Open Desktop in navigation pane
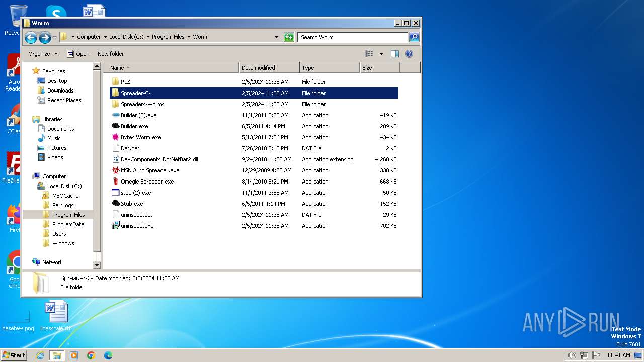The width and height of the screenshot is (644, 362). tap(57, 81)
